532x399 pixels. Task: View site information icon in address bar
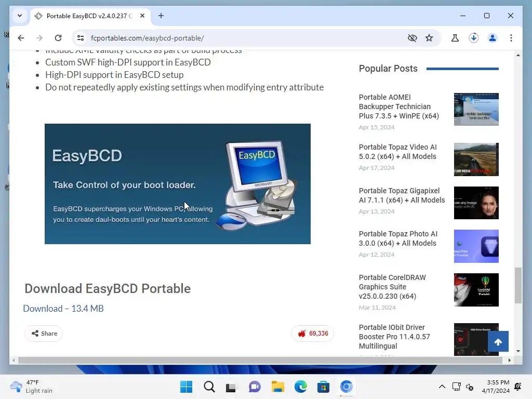click(x=81, y=38)
